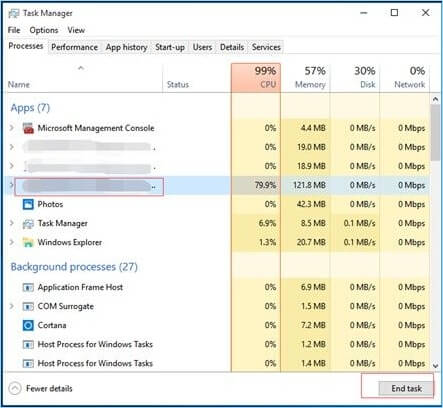The image size is (443, 408).
Task: Select the Microsoft Management Console icon
Action: click(28, 128)
